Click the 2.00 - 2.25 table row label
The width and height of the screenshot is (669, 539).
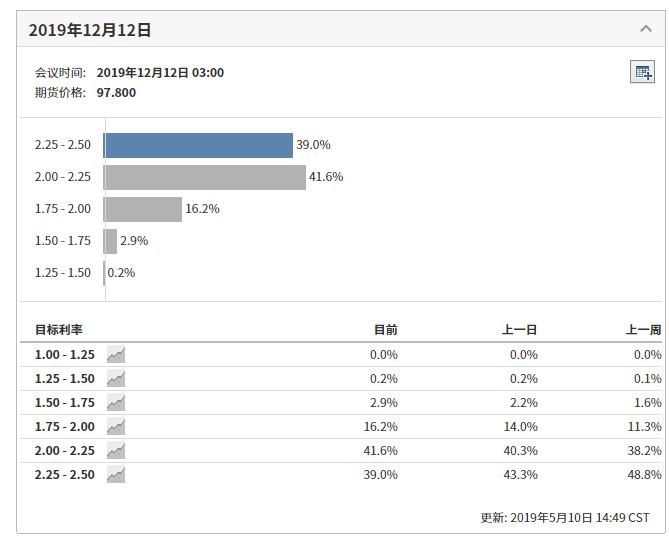click(x=65, y=451)
